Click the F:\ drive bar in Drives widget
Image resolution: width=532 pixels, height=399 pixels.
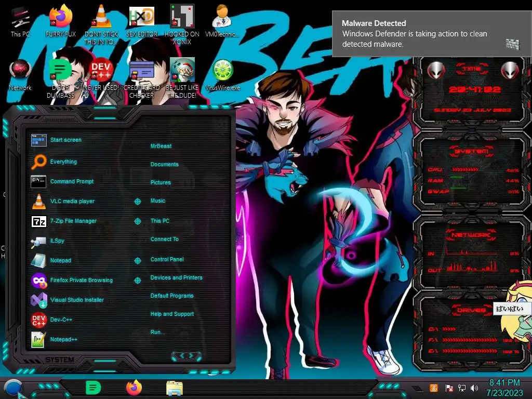pyautogui.click(x=470, y=340)
